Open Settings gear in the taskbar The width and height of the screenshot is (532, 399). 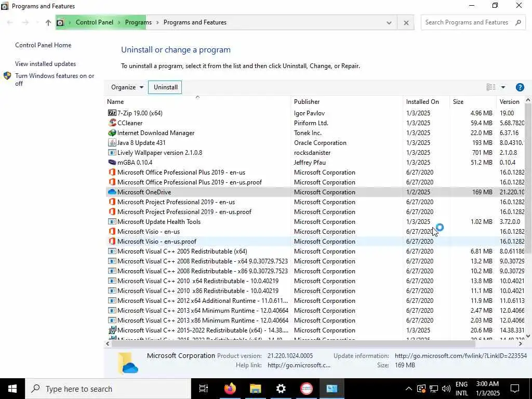coord(281,389)
